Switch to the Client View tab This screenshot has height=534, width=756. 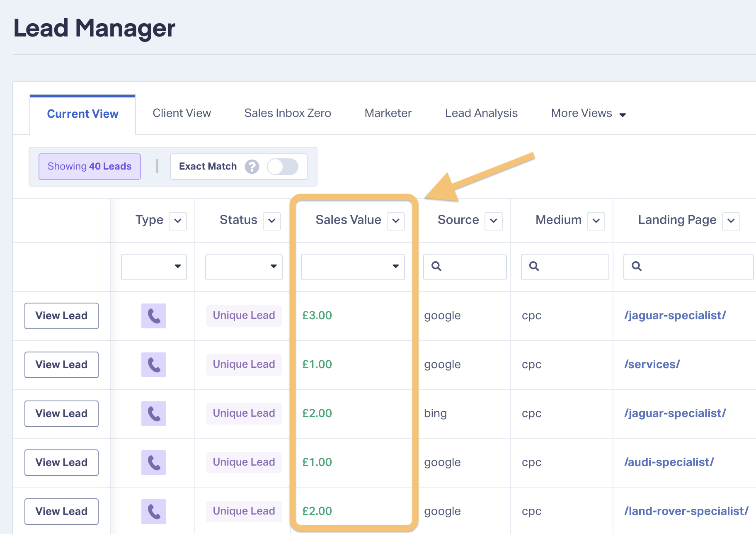click(x=182, y=113)
